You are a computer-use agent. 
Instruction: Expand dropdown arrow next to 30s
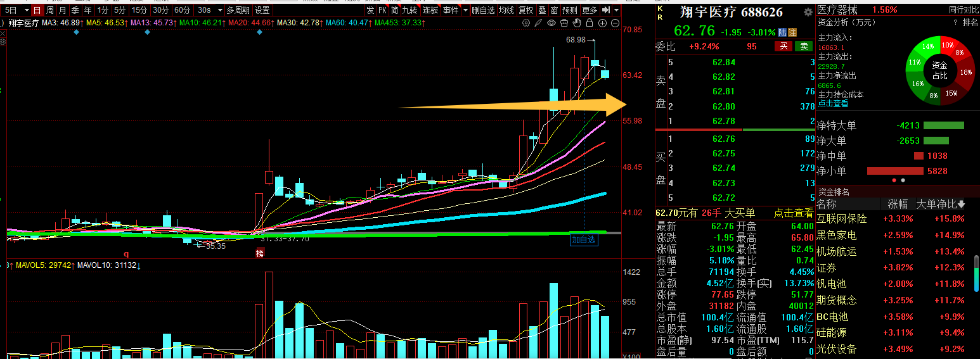(x=219, y=10)
